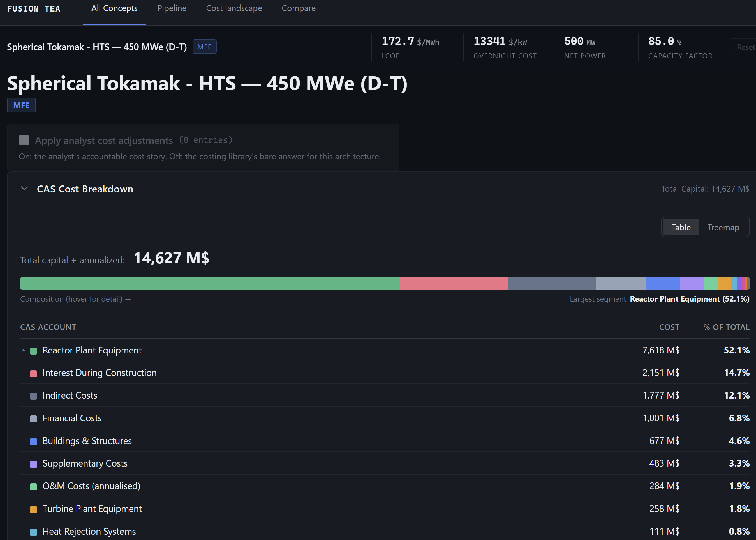Viewport: 756px width, 540px height.
Task: Select the Buildings & Structures row label
Action: [87, 441]
